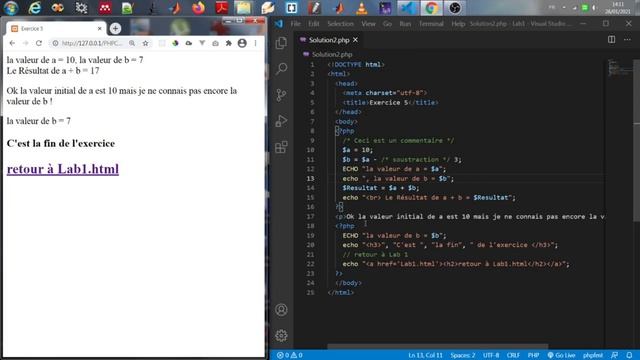Image resolution: width=640 pixels, height=360 pixels.
Task: Click the '$Resultat = $a + $b;' code line
Action: point(381,188)
